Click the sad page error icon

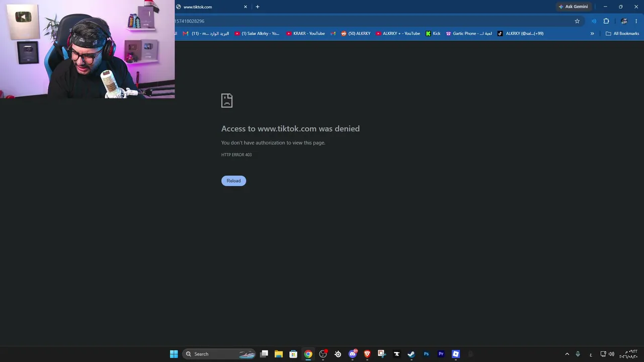[x=227, y=101]
